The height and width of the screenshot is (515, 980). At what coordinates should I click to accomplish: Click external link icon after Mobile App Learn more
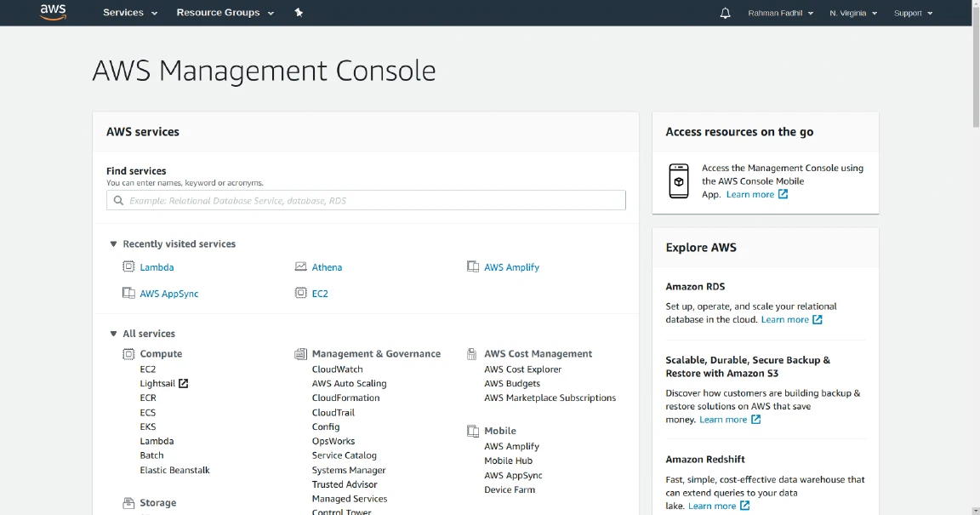coord(783,194)
